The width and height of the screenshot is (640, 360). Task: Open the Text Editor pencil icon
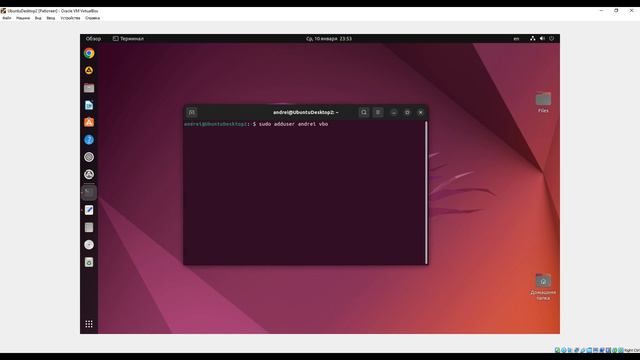pyautogui.click(x=89, y=210)
